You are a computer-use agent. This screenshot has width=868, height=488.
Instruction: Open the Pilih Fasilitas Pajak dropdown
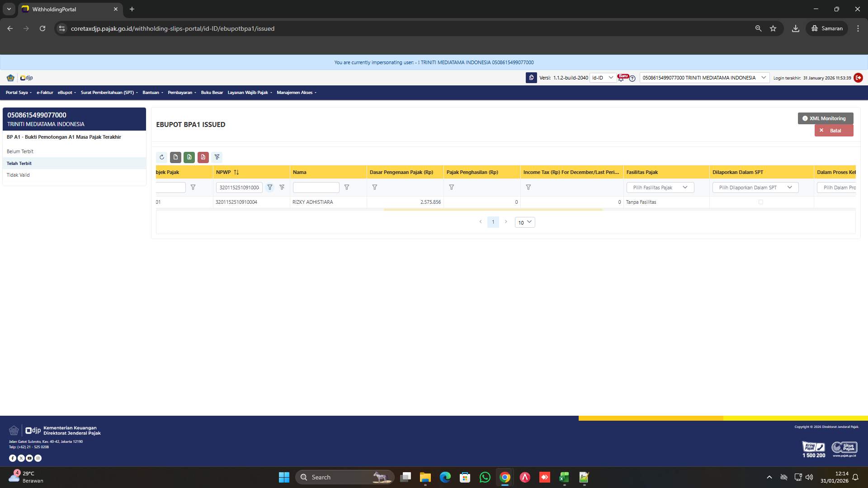(x=660, y=187)
